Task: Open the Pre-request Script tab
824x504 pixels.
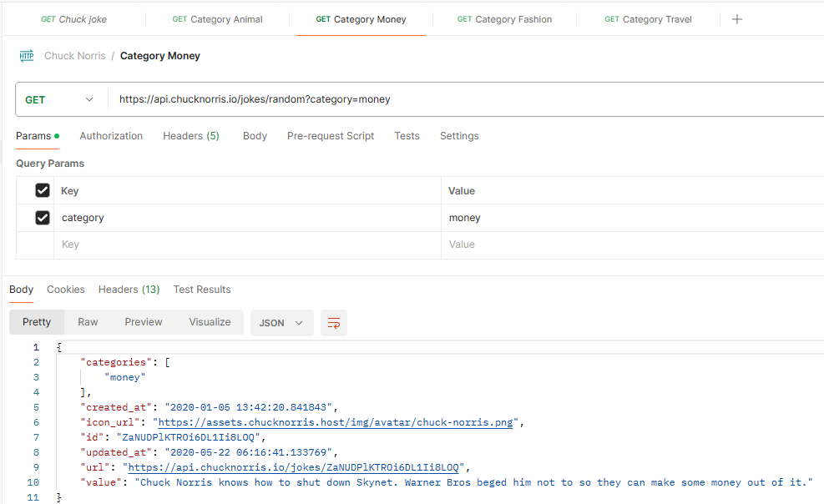Action: coord(331,136)
